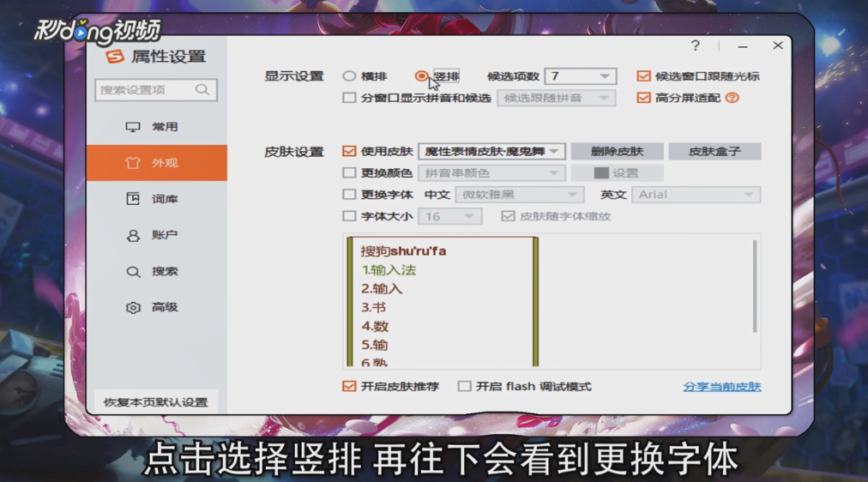Click the 设置 color button
Screen dimensions: 868x482
(x=617, y=172)
